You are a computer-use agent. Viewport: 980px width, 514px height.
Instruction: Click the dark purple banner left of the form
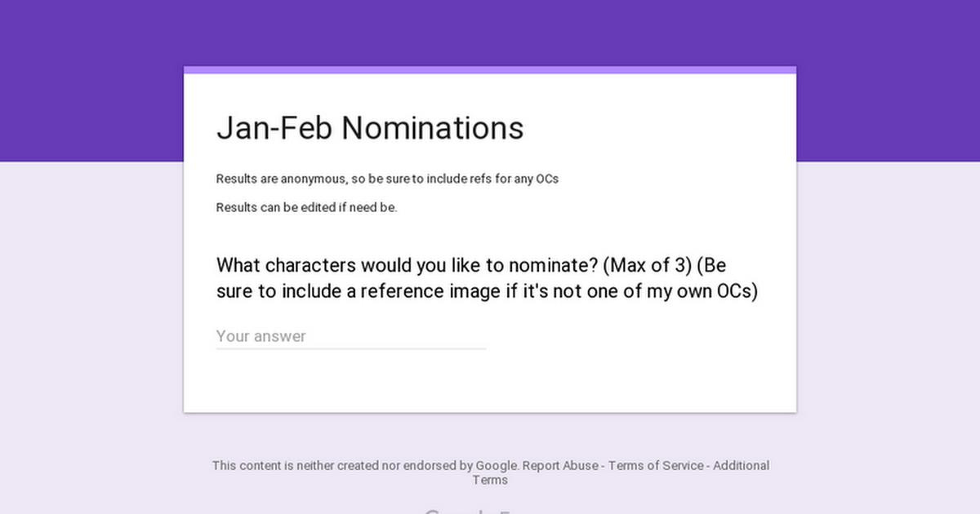tap(90, 82)
